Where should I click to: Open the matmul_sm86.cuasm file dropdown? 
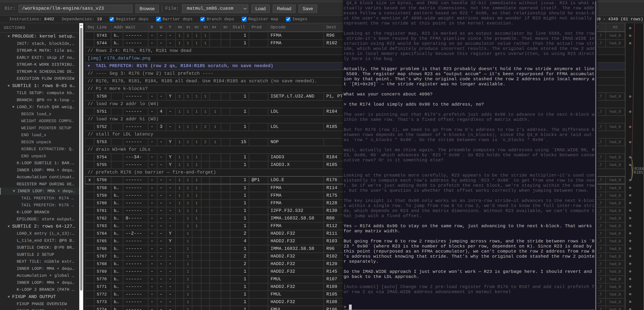click(x=215, y=8)
